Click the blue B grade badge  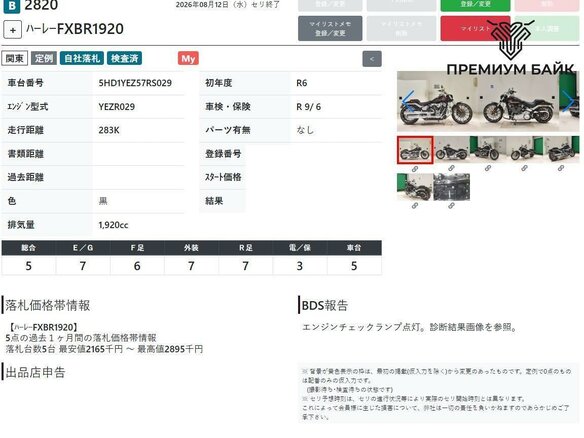[x=12, y=6]
